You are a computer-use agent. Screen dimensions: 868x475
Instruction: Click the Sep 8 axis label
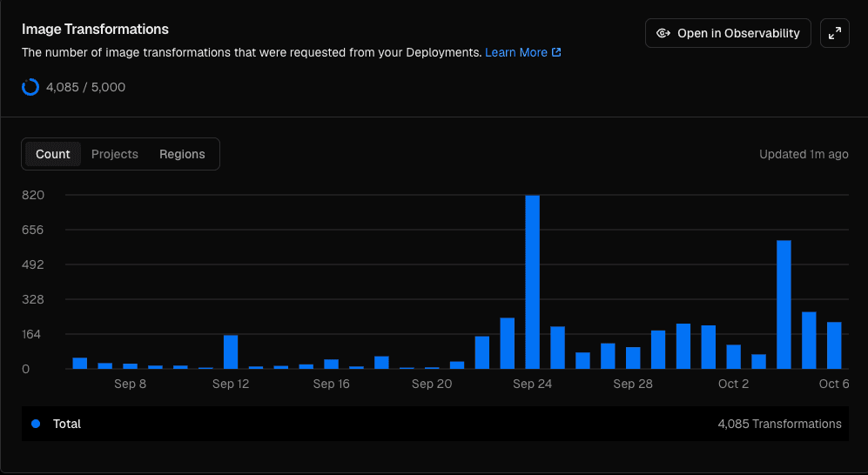130,384
